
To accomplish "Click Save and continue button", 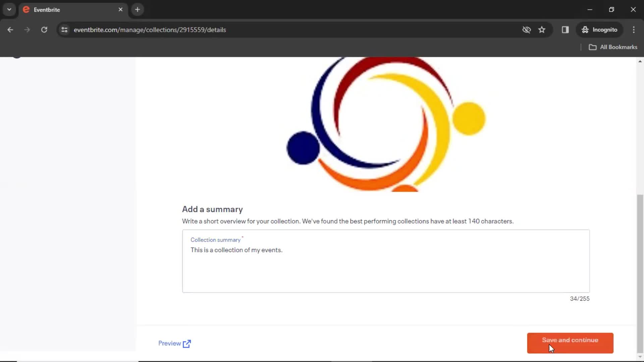I will point(570,343).
